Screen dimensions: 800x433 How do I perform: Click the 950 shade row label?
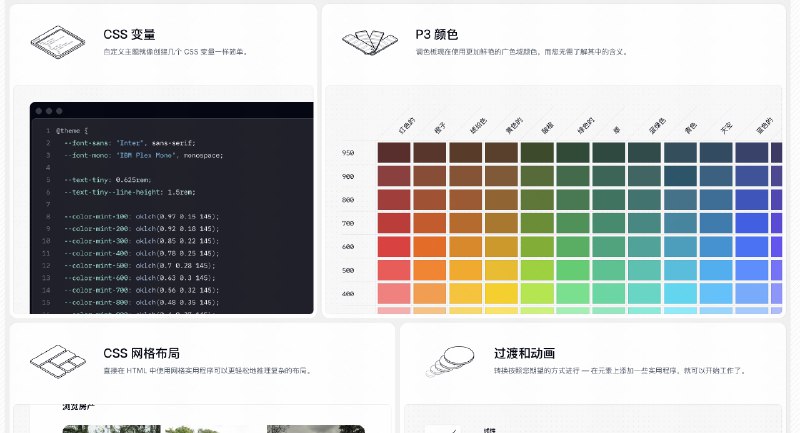tap(348, 153)
